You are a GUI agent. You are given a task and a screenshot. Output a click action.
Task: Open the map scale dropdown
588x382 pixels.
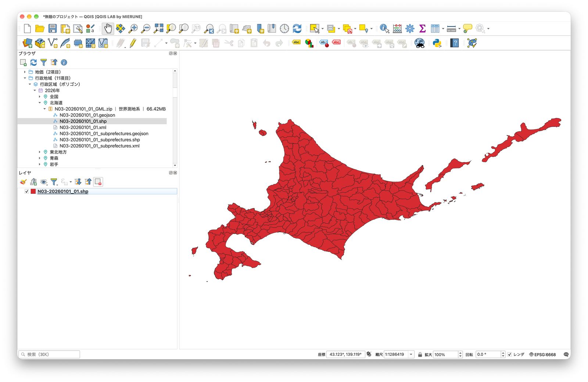tap(411, 354)
